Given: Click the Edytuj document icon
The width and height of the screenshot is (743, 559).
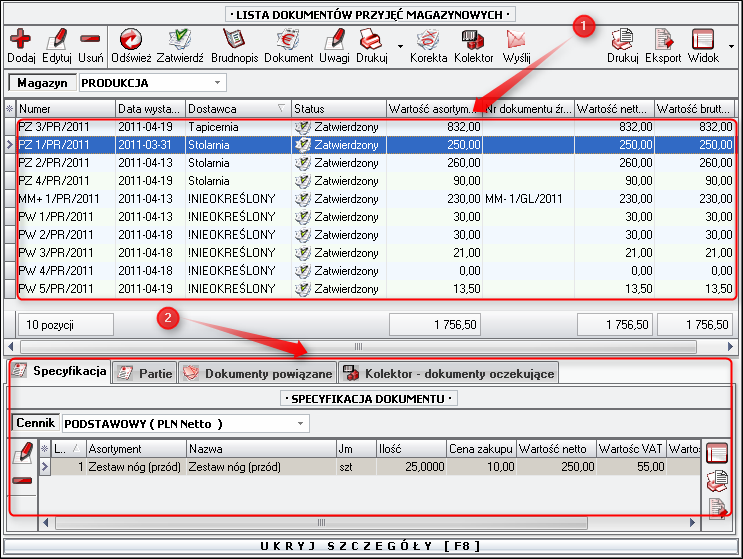Looking at the screenshot, I should 57,45.
